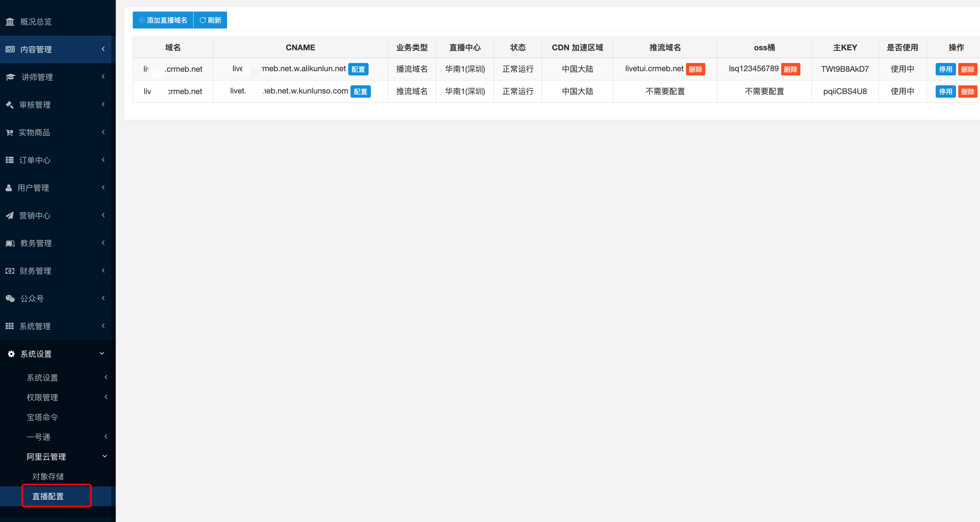Expand the 一号通 submenu chevron
Viewport: 980px width, 522px height.
pos(106,436)
